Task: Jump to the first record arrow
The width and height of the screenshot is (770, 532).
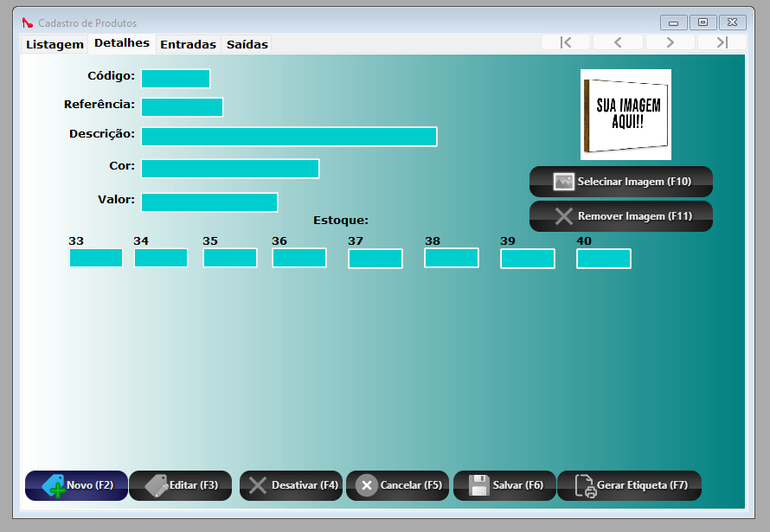Action: [566, 42]
